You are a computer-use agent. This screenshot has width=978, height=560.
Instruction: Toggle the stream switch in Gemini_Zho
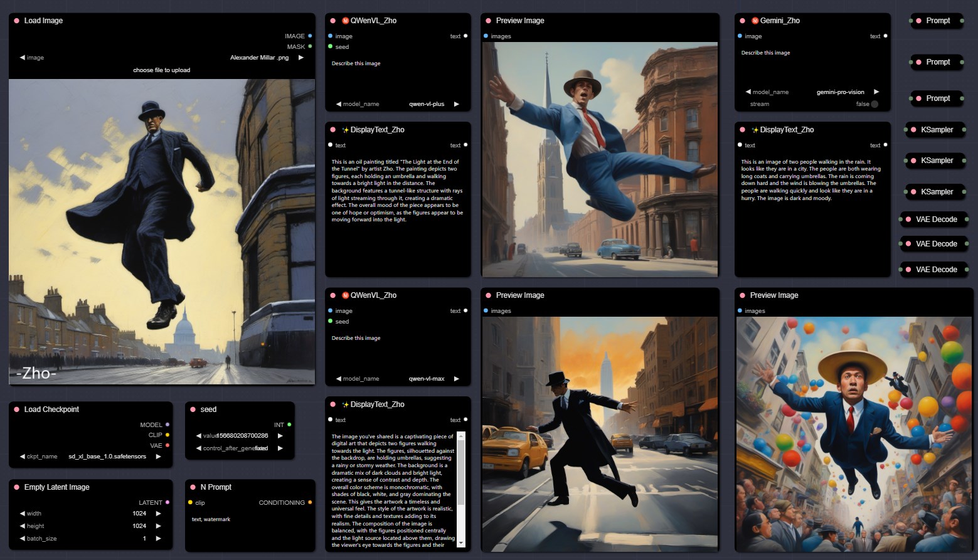click(874, 104)
